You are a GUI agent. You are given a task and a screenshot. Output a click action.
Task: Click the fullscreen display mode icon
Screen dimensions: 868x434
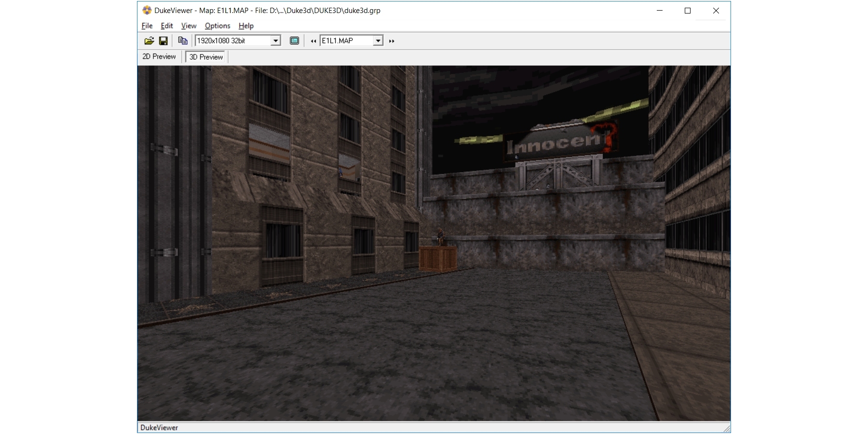pyautogui.click(x=294, y=41)
